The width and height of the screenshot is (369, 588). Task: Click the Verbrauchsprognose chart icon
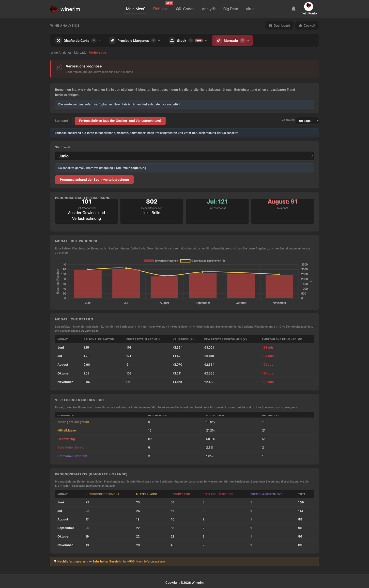[x=59, y=67]
